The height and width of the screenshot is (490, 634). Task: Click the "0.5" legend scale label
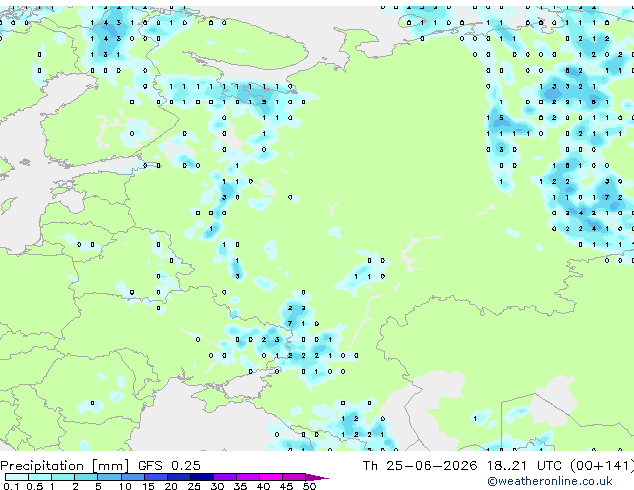34,486
